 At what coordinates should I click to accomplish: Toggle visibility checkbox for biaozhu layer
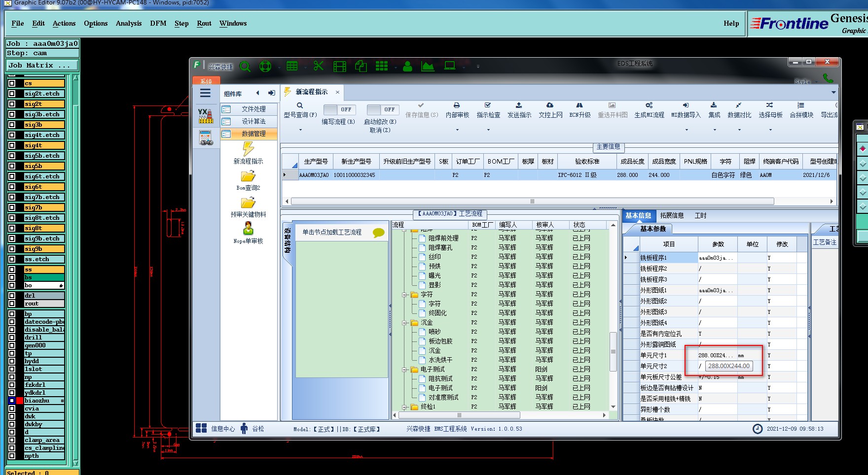pyautogui.click(x=12, y=401)
